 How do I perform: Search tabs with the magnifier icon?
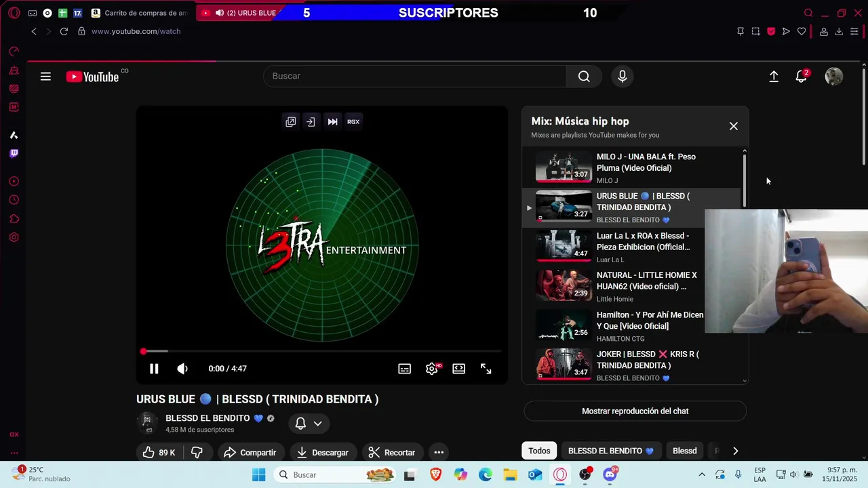(808, 13)
